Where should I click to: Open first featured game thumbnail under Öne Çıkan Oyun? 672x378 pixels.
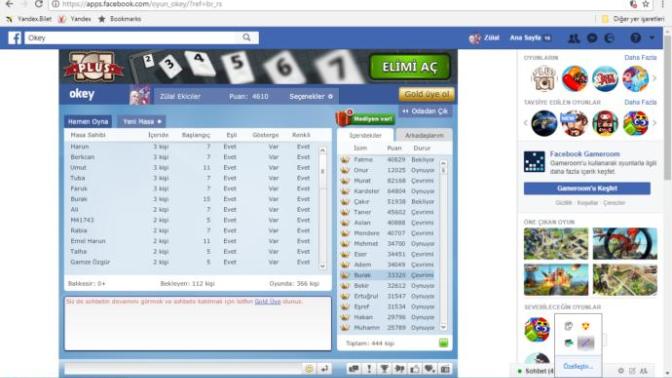coord(556,244)
